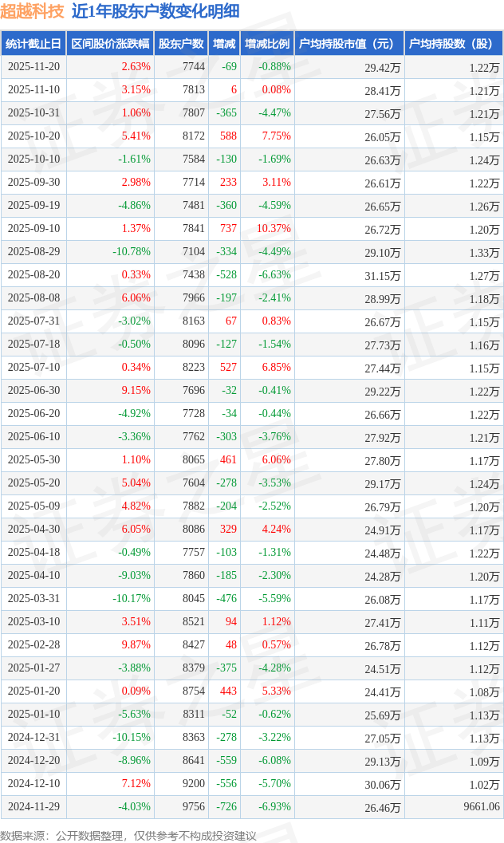This screenshot has height=843, width=504.
Task: Click the 户均持股数（股） column header
Action: 452,44
